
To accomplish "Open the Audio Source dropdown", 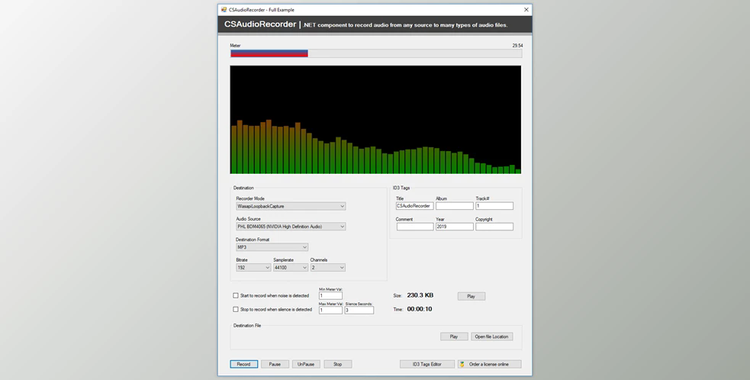I will (x=291, y=226).
